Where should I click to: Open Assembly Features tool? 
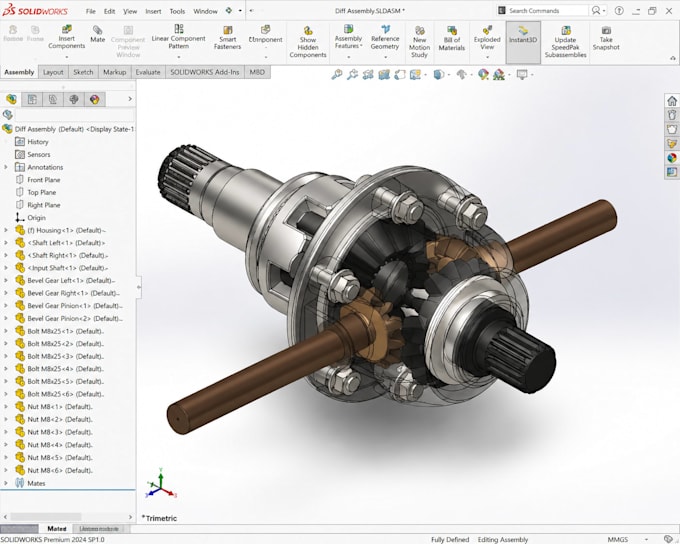tap(348, 36)
